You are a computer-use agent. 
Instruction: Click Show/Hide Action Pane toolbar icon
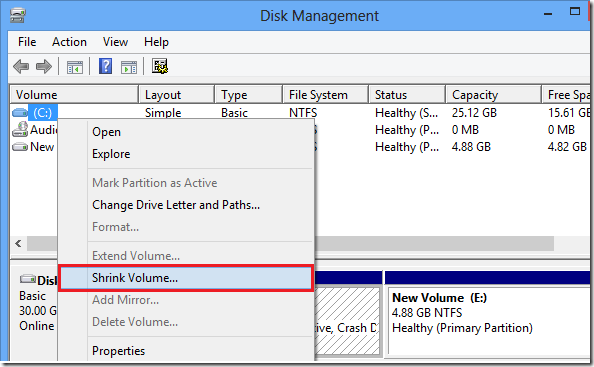tap(129, 67)
